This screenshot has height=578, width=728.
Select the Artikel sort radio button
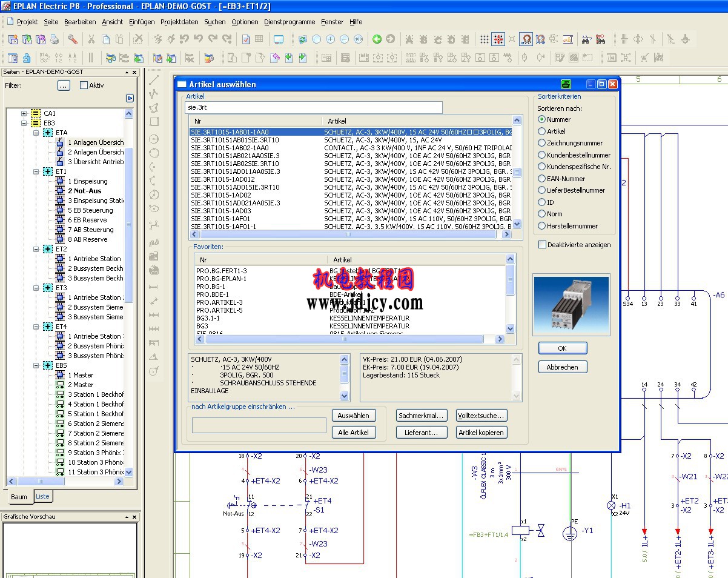542,131
